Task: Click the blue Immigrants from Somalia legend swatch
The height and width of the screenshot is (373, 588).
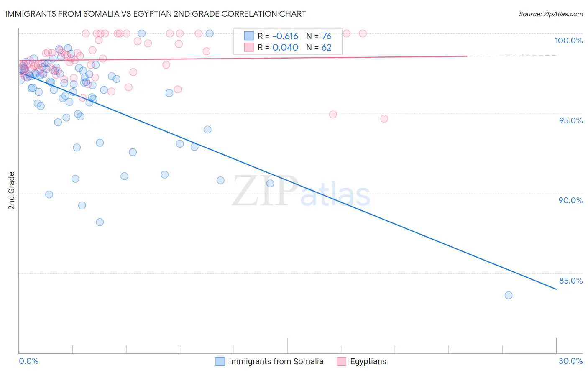Action: pyautogui.click(x=220, y=361)
